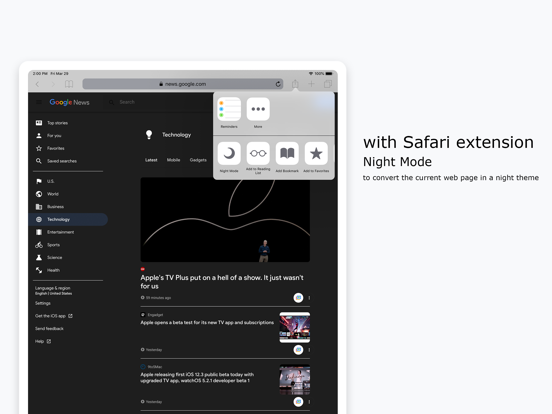Open Top stories in sidebar
This screenshot has height=414, width=552.
pyautogui.click(x=52, y=123)
